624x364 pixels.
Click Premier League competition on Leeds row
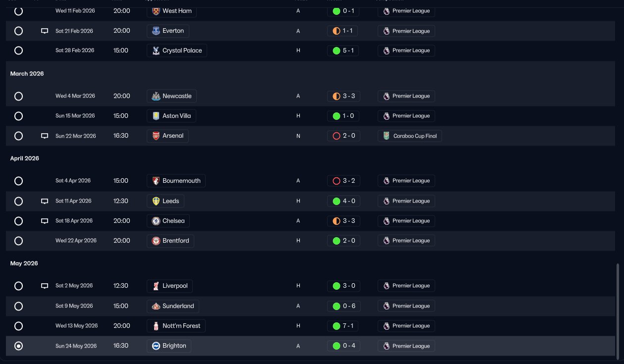point(406,201)
